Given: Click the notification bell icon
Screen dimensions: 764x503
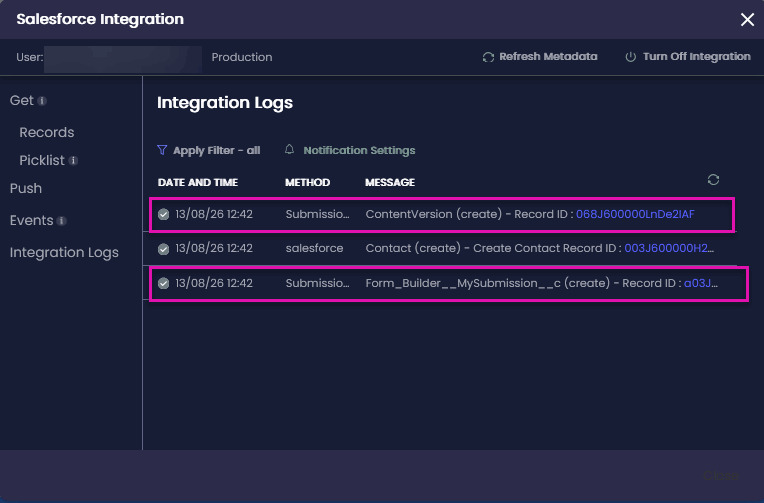Looking at the screenshot, I should 289,149.
